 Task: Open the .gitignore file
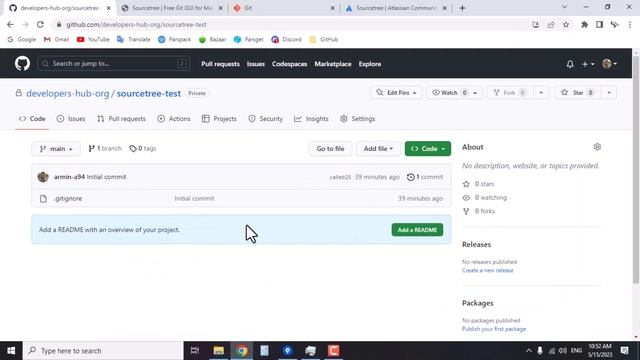pyautogui.click(x=68, y=198)
